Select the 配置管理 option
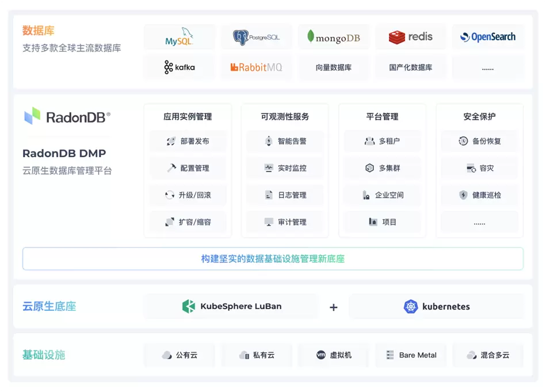The height and width of the screenshot is (392, 546). (x=188, y=168)
